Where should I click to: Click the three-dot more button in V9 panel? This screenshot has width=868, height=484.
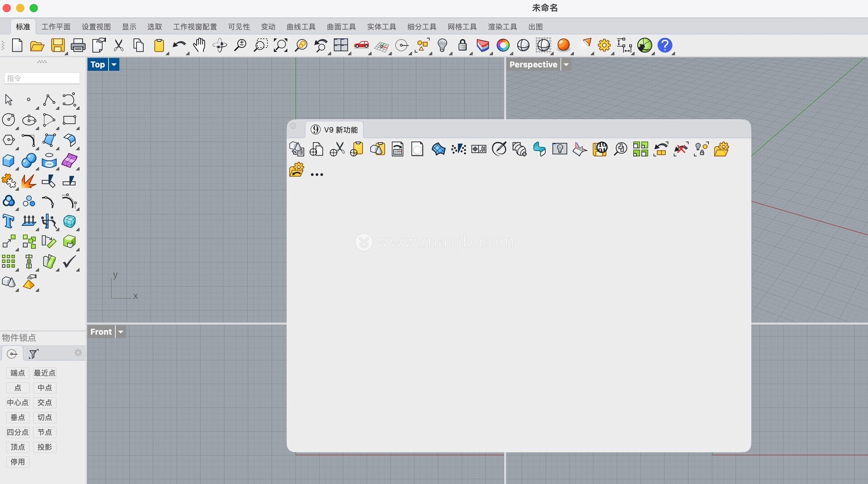(x=317, y=174)
